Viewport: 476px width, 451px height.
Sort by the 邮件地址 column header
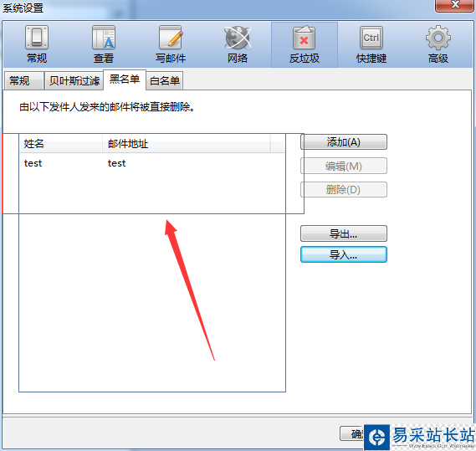(x=186, y=143)
